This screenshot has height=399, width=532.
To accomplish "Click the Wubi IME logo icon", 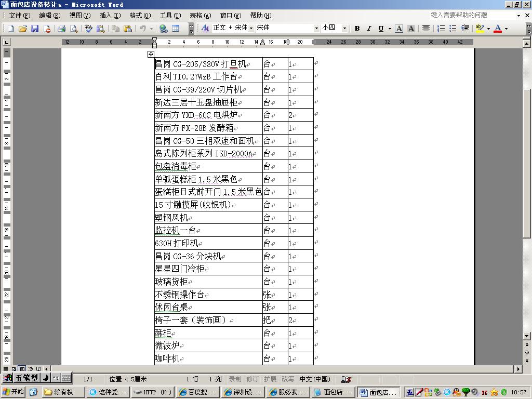I will [x=8, y=378].
